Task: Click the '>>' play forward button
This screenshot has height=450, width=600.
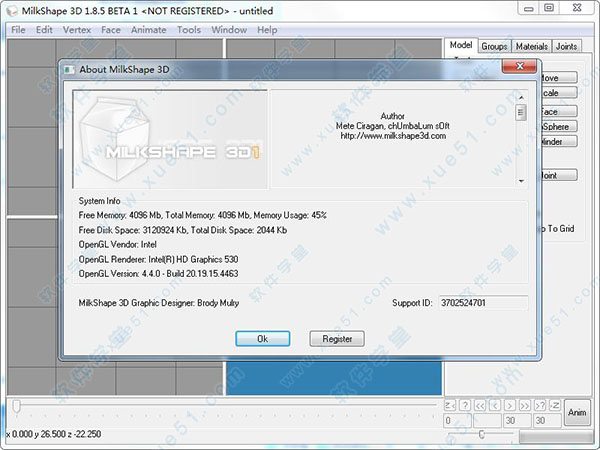Action: 525,405
